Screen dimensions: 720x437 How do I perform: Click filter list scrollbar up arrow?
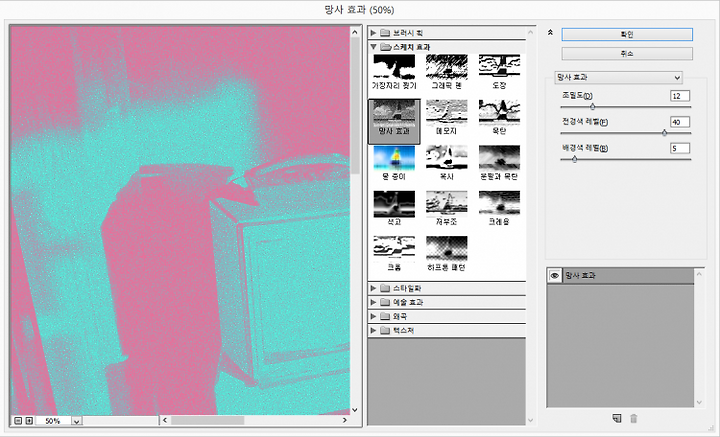pyautogui.click(x=531, y=32)
